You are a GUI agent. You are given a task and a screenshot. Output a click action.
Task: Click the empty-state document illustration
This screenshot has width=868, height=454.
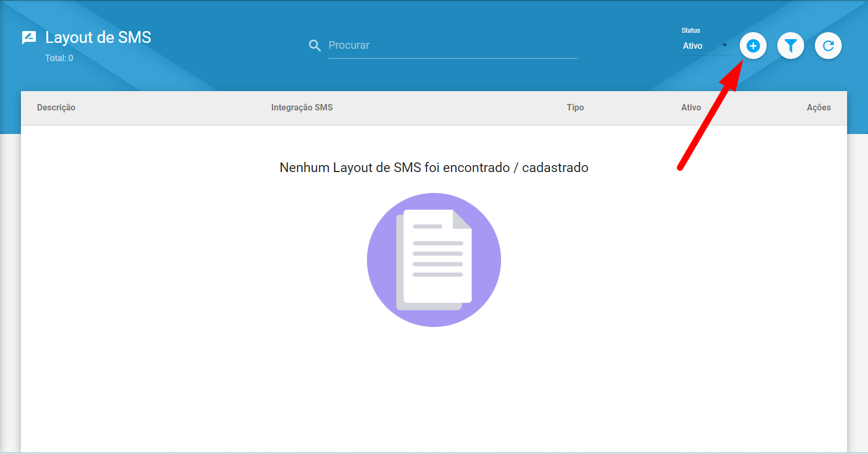tap(434, 260)
